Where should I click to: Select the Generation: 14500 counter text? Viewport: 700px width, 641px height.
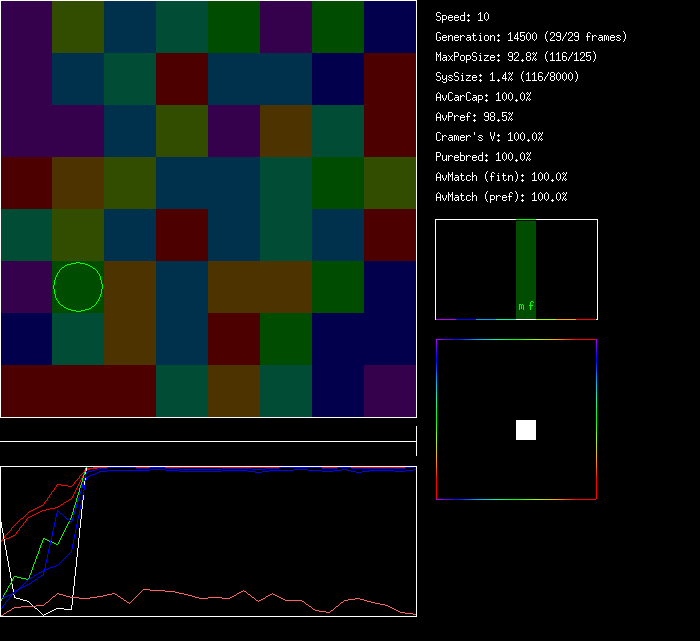click(531, 37)
